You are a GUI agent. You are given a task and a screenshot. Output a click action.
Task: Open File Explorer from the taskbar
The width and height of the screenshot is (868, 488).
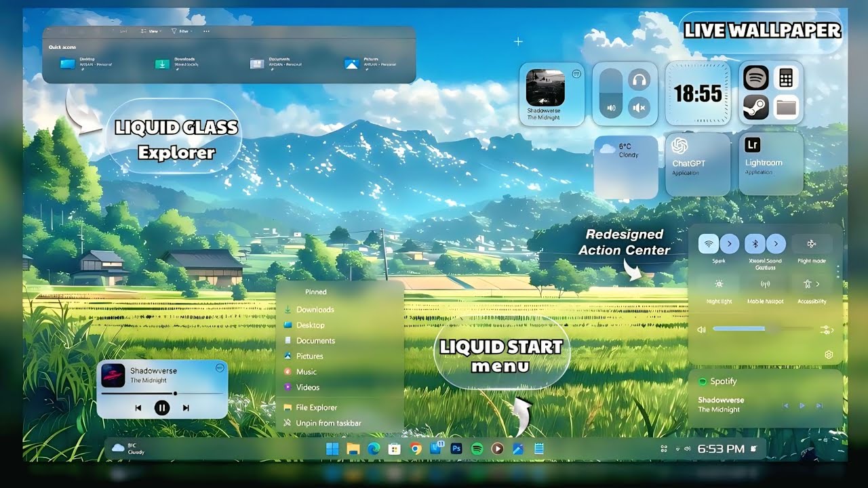pos(353,449)
